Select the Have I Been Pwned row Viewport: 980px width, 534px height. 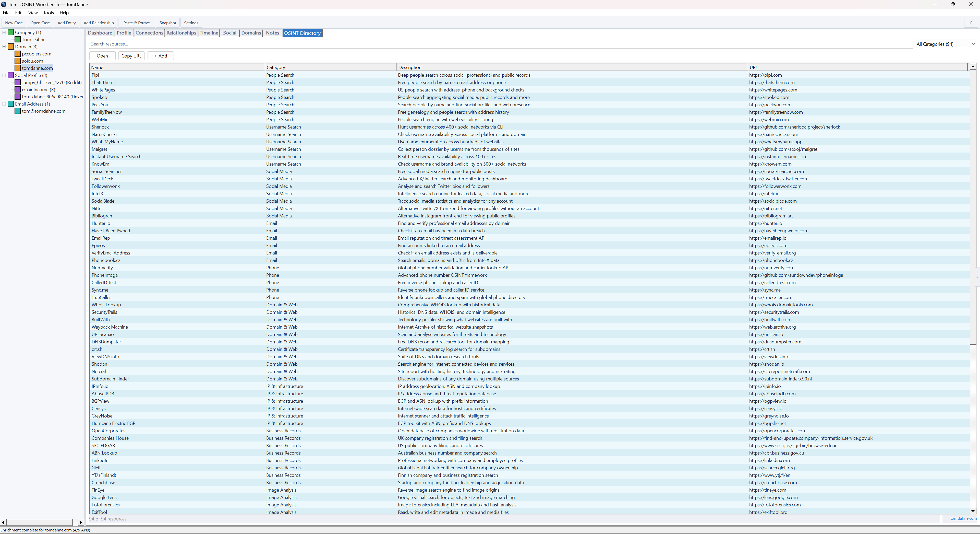point(529,231)
